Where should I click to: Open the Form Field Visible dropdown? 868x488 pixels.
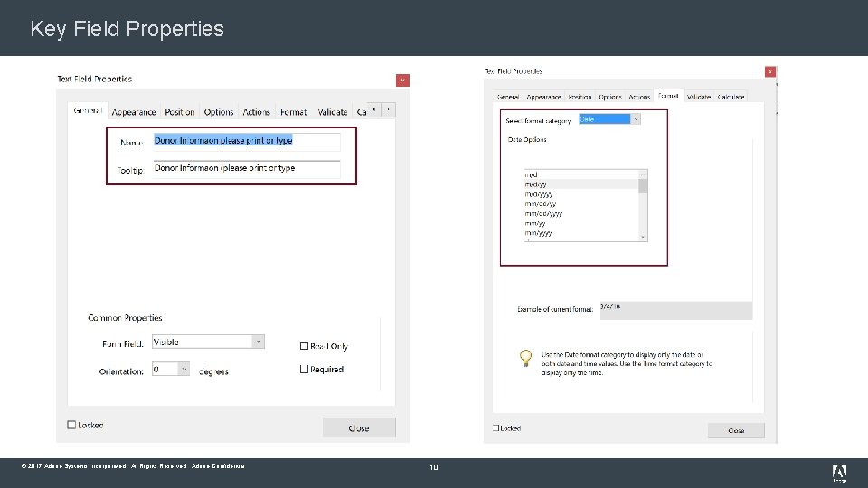[x=208, y=342]
